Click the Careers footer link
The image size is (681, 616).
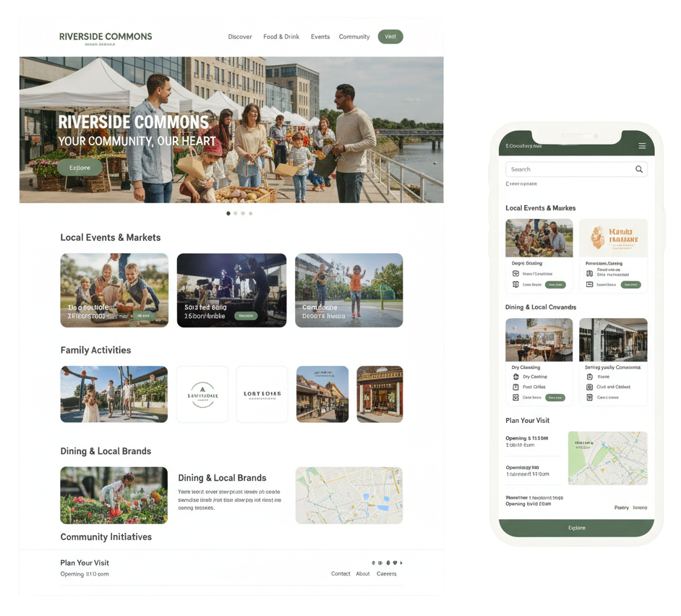[387, 574]
